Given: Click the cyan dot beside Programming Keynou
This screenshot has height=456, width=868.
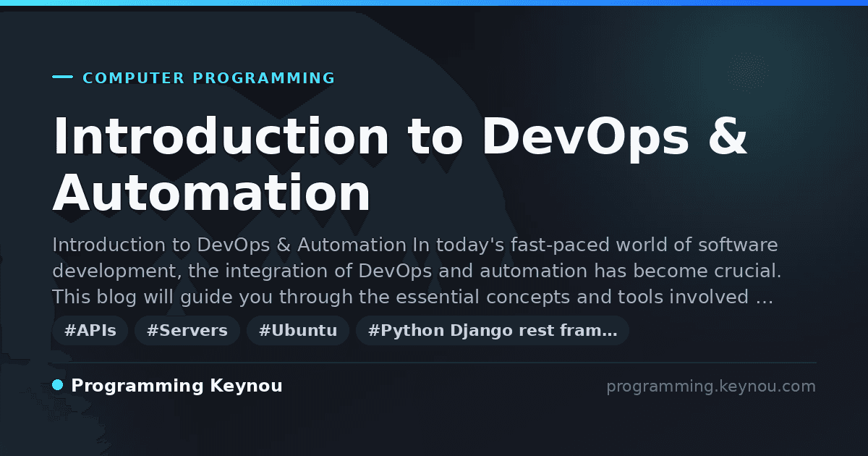Looking at the screenshot, I should (x=58, y=385).
